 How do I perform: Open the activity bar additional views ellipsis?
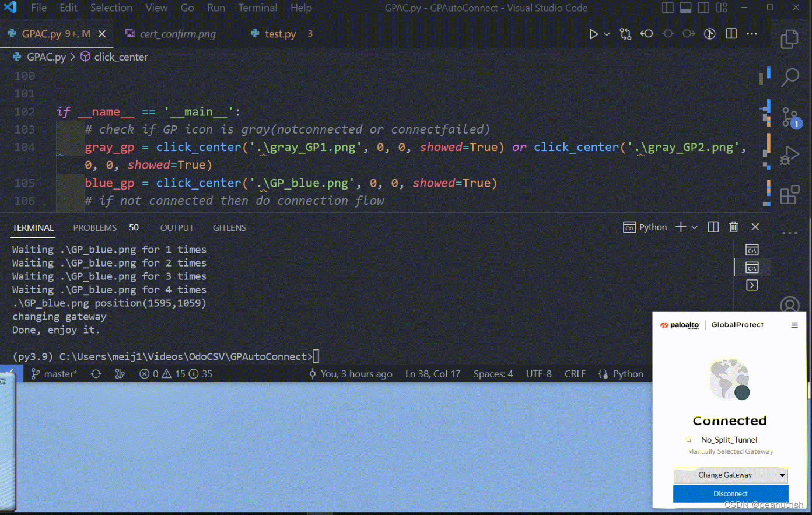pyautogui.click(x=790, y=233)
